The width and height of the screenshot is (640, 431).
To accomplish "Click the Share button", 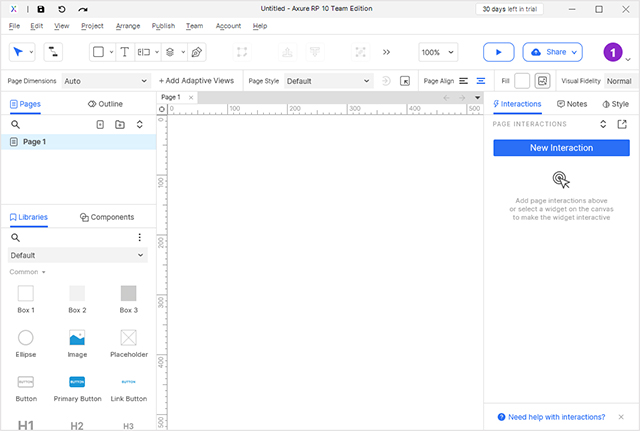I will click(553, 52).
